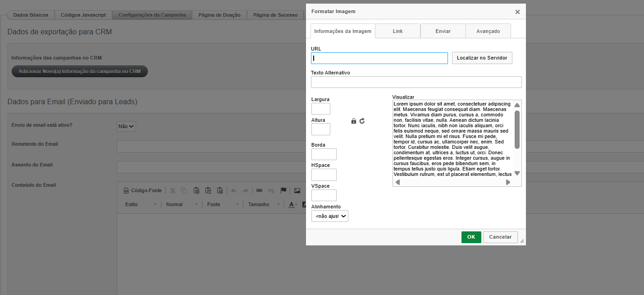Click the Remove Link icon
The image size is (644, 295).
271,191
